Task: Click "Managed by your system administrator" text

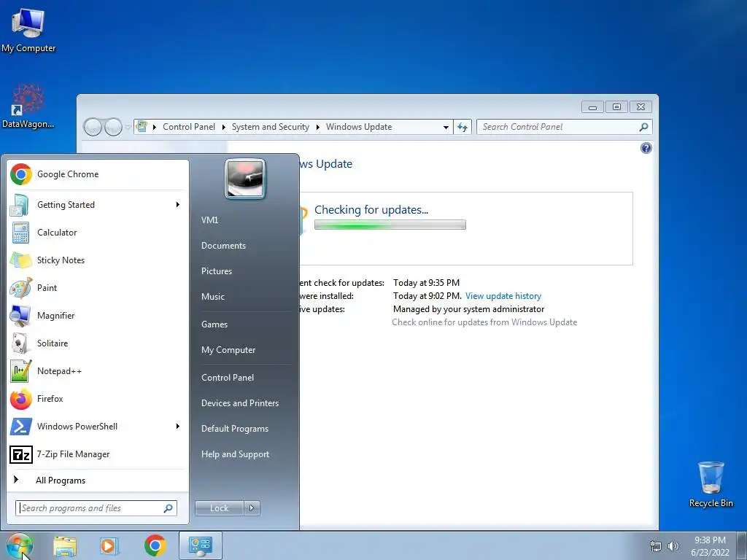Action: click(x=468, y=309)
